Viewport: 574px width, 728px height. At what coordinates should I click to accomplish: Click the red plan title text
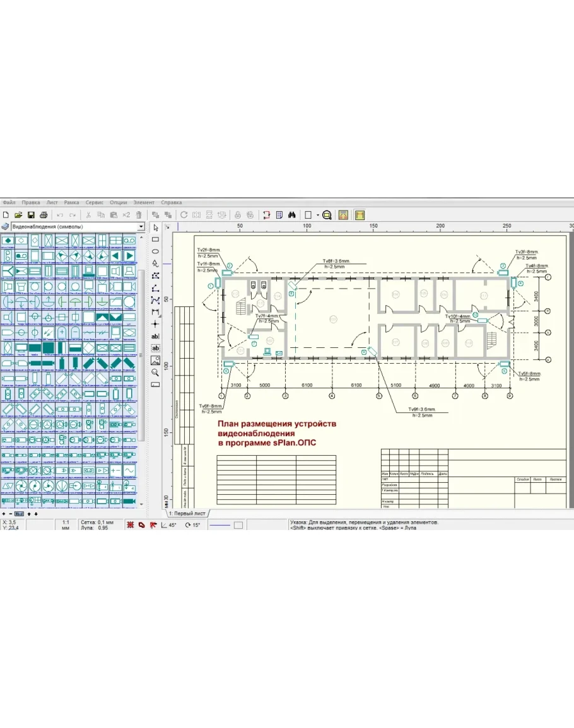tap(276, 433)
